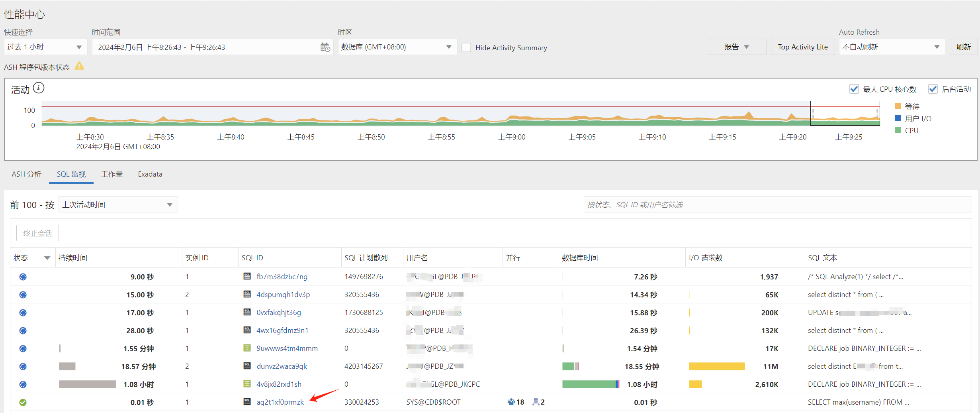Expand the 报告 dropdown button
The width and height of the screenshot is (980, 413).
pos(737,47)
